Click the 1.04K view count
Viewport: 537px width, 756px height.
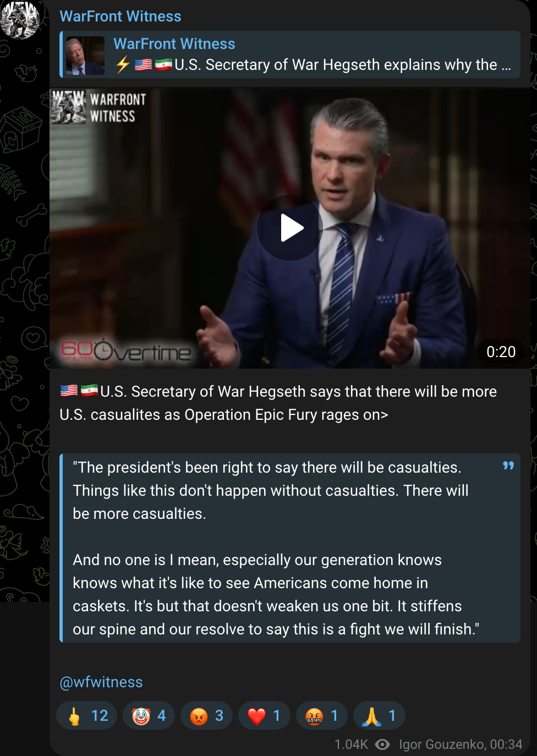351,744
